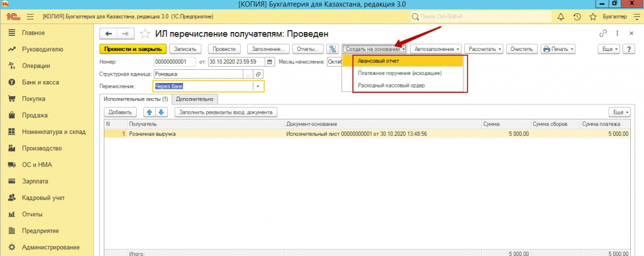Open favorites star in top bar
644x256 pixels.
[x=592, y=17]
